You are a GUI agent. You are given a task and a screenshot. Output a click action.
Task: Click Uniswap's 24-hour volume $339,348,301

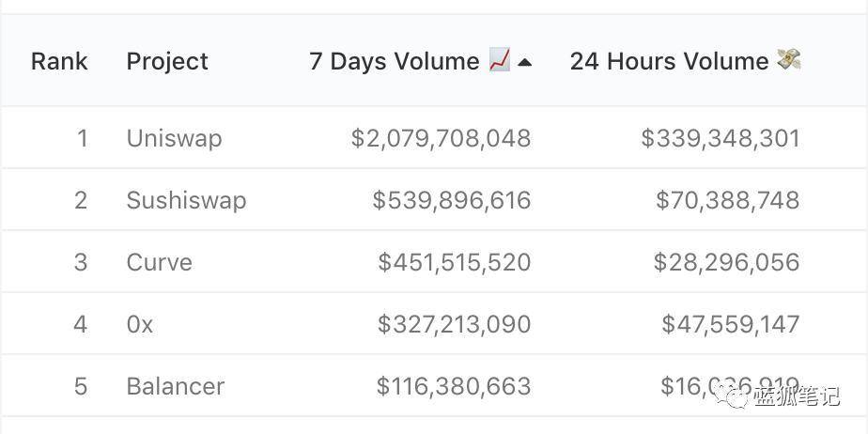720,138
